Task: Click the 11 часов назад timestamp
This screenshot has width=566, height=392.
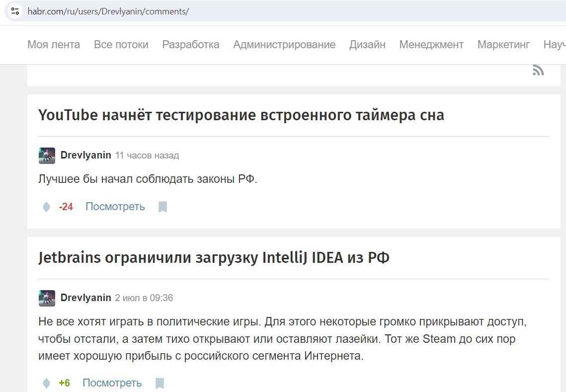Action: click(x=147, y=155)
